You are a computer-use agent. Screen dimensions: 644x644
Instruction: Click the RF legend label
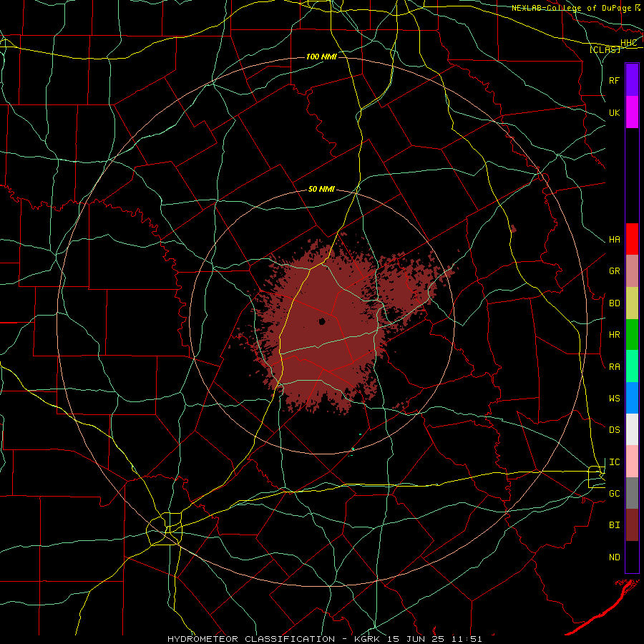(x=614, y=80)
